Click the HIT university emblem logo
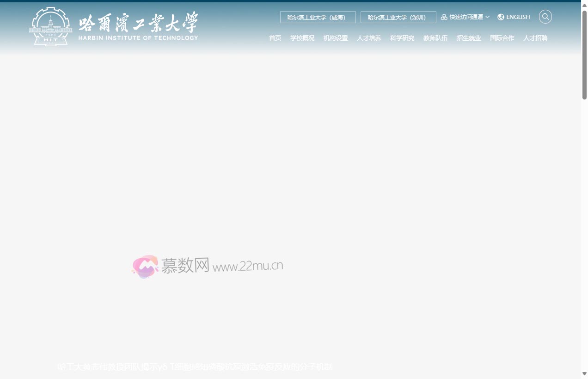 tap(50, 26)
